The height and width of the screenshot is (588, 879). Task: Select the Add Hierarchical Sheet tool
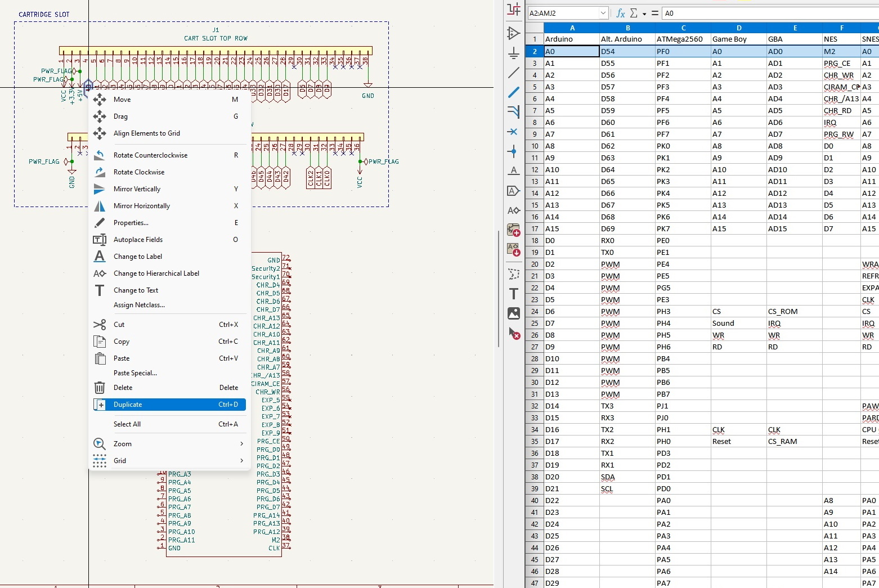(x=513, y=230)
